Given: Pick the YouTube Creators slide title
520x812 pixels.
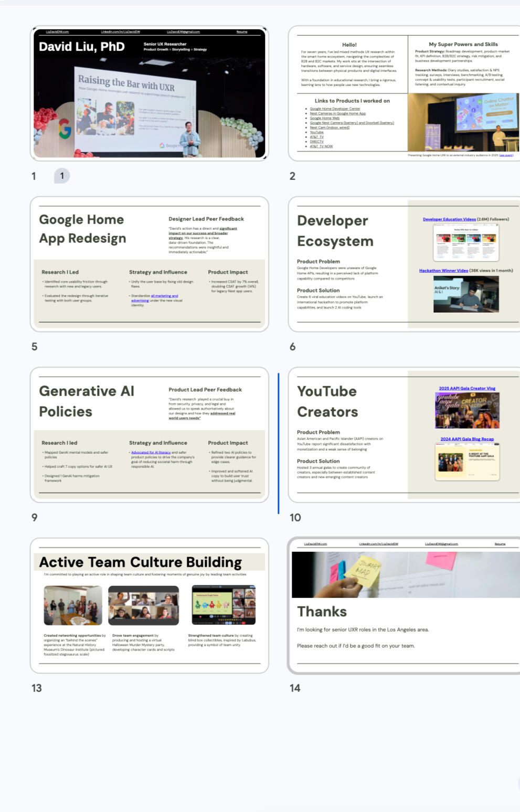Looking at the screenshot, I should click(327, 401).
